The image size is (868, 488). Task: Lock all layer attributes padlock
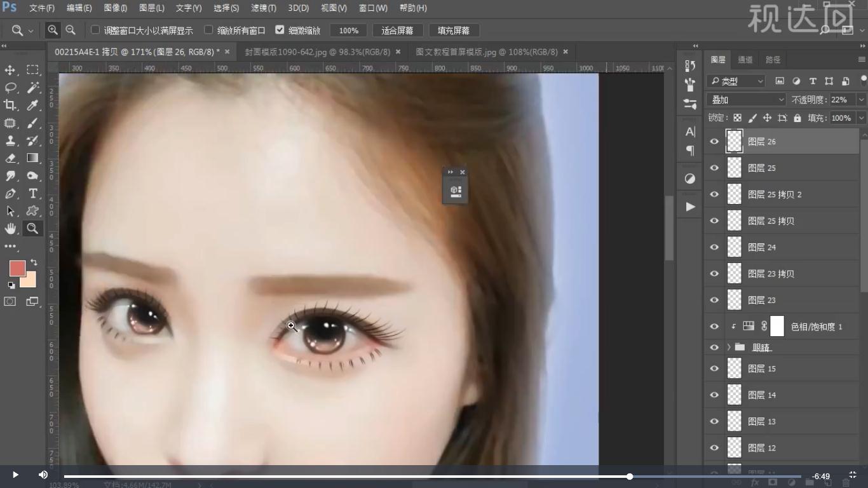[x=797, y=118]
